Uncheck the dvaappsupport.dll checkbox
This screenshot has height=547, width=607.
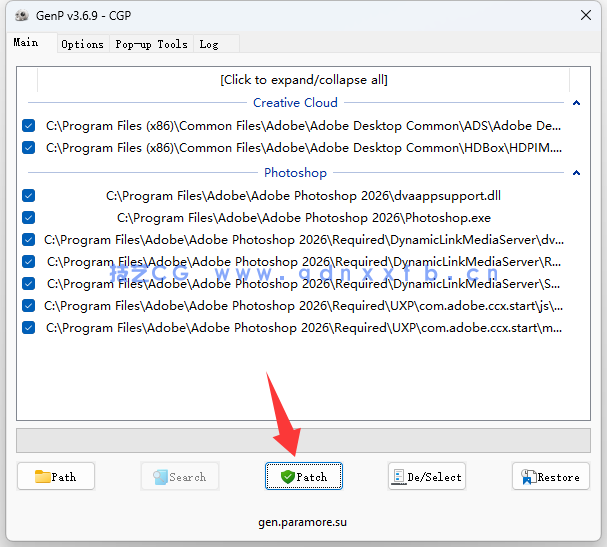click(x=28, y=196)
